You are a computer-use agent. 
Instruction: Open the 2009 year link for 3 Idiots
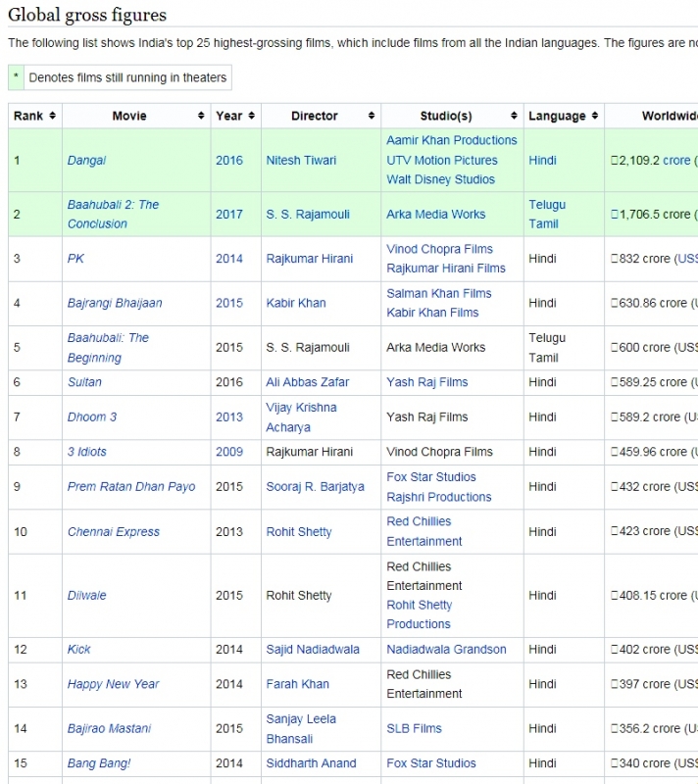[229, 452]
